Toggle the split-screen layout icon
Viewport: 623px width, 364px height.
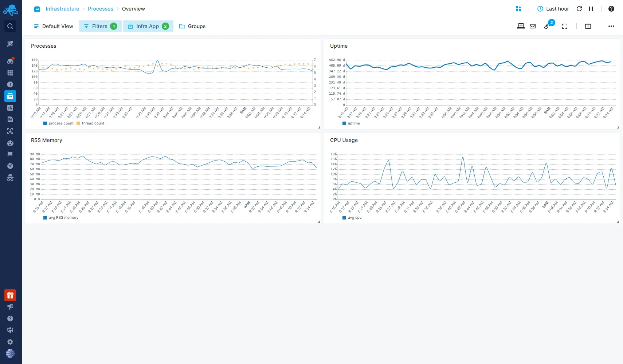pyautogui.click(x=588, y=26)
